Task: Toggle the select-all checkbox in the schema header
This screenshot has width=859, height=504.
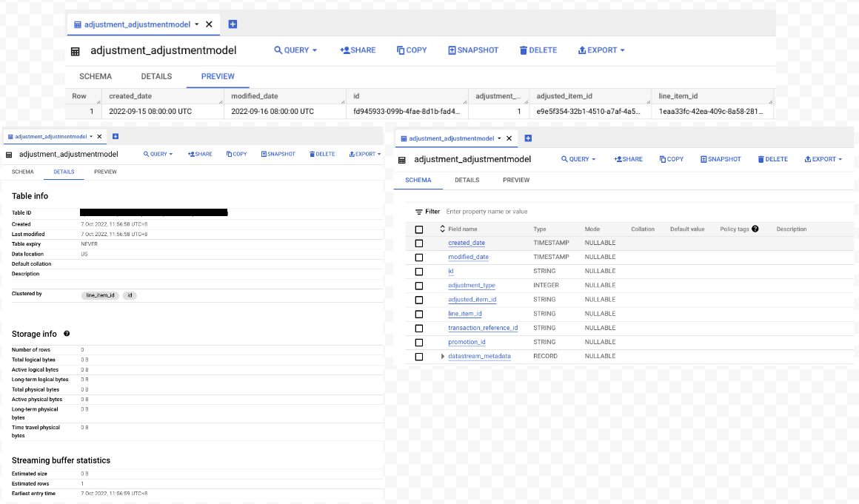Action: (x=419, y=229)
